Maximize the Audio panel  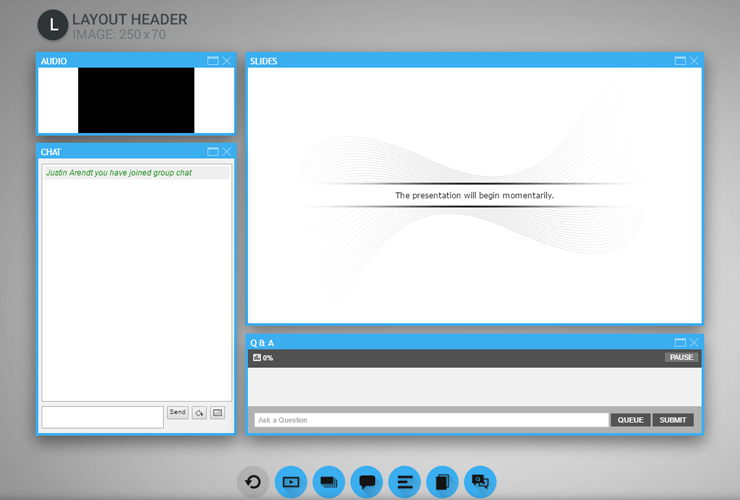point(213,61)
